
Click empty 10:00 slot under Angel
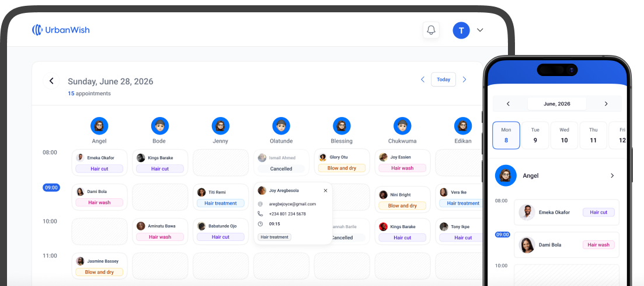[99, 232]
